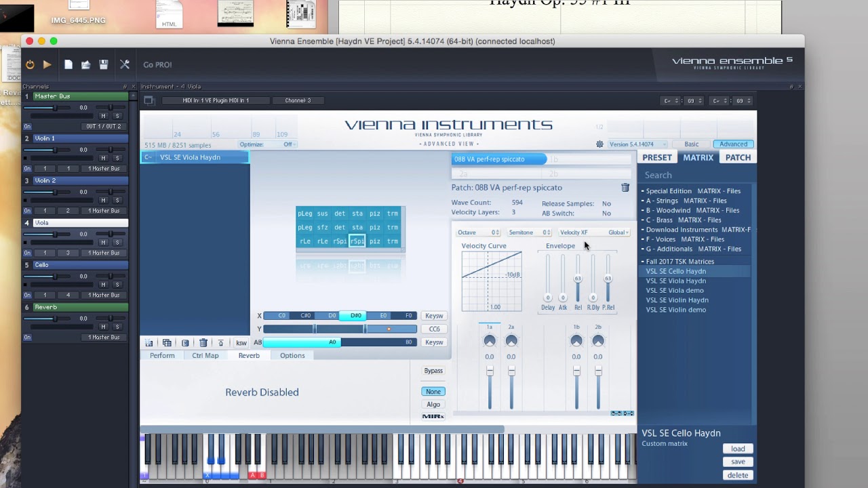Click the ksw button in matrix toolbar
The height and width of the screenshot is (488, 868).
point(241,343)
